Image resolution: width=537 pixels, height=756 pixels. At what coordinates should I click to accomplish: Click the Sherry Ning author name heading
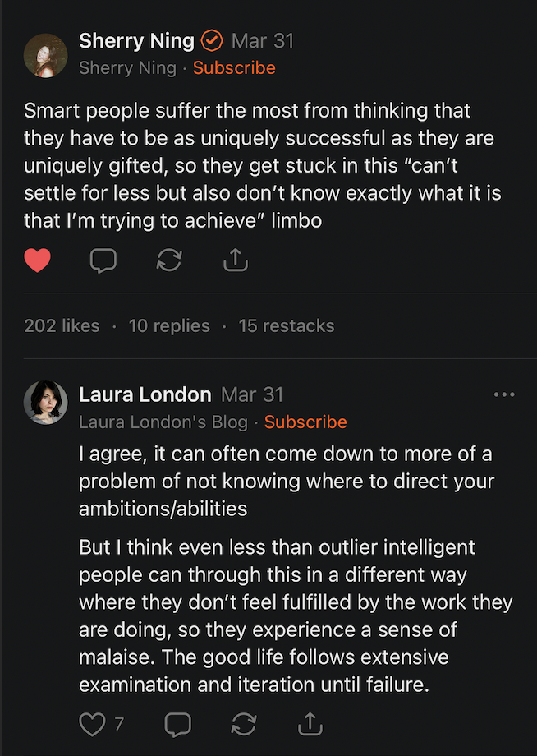point(136,40)
